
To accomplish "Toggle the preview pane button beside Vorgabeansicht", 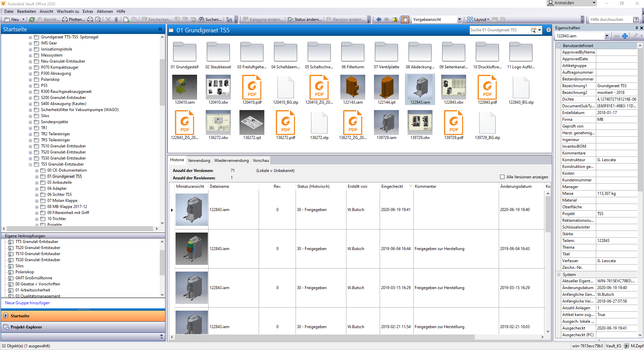I will 405,20.
